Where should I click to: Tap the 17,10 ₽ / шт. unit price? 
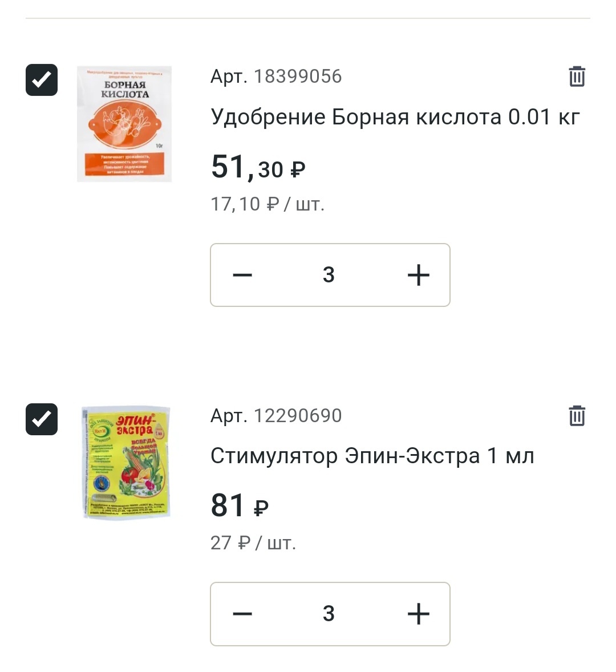[268, 204]
